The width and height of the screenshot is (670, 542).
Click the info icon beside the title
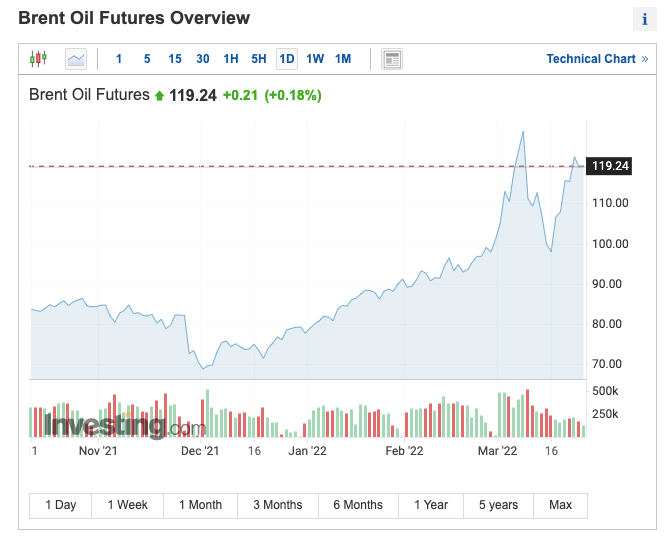(x=644, y=20)
